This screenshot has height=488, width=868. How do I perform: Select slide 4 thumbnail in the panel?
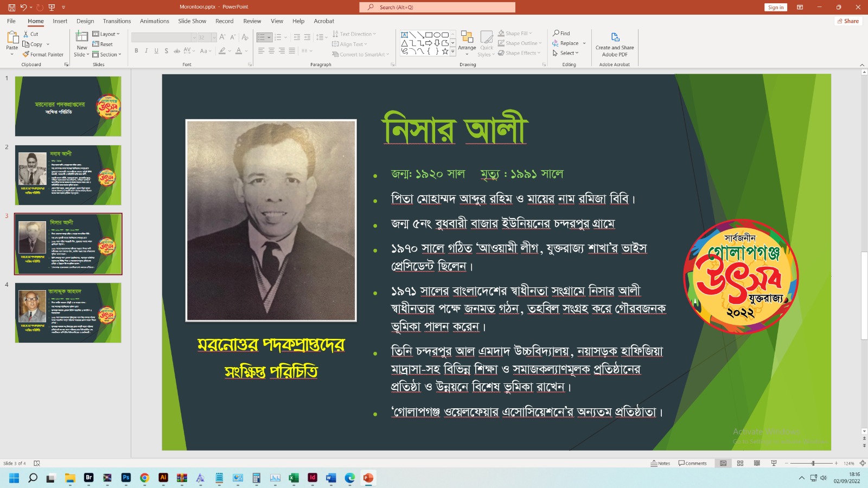click(x=68, y=313)
